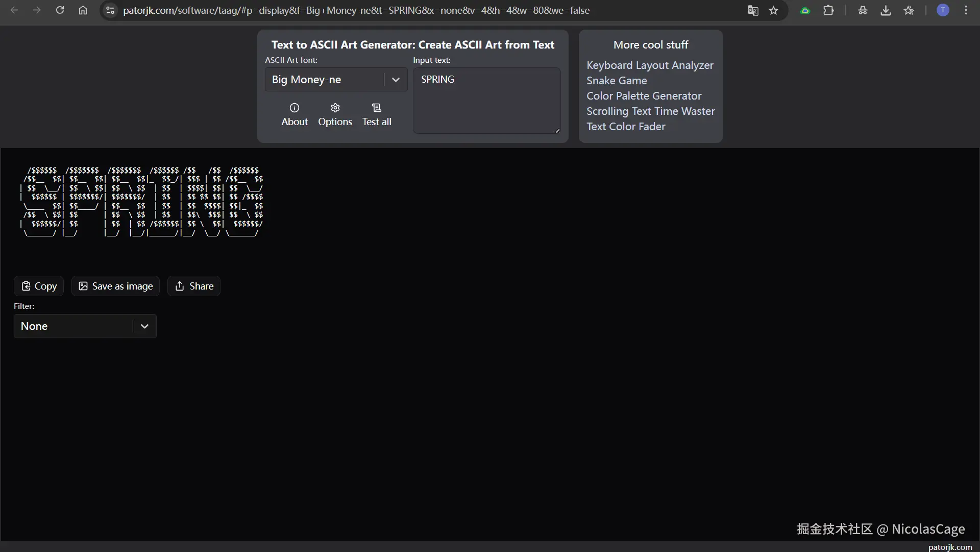Open the Snake Game link
This screenshot has height=552, width=980.
click(x=617, y=81)
